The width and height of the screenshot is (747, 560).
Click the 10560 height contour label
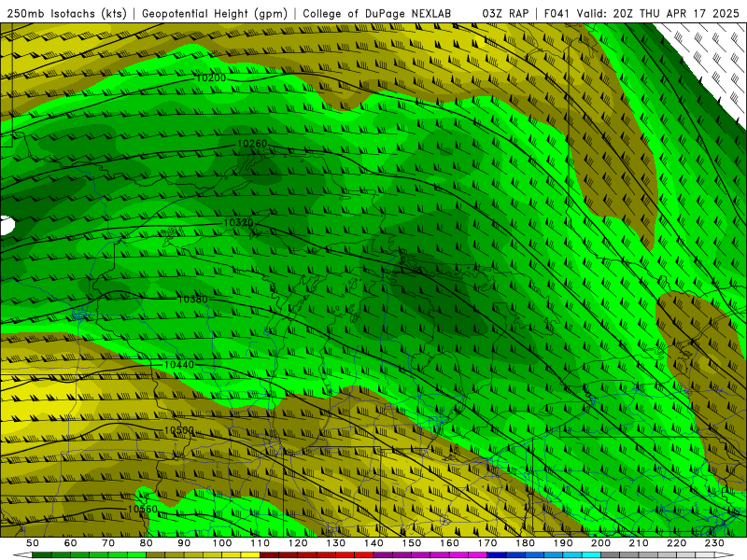[143, 509]
